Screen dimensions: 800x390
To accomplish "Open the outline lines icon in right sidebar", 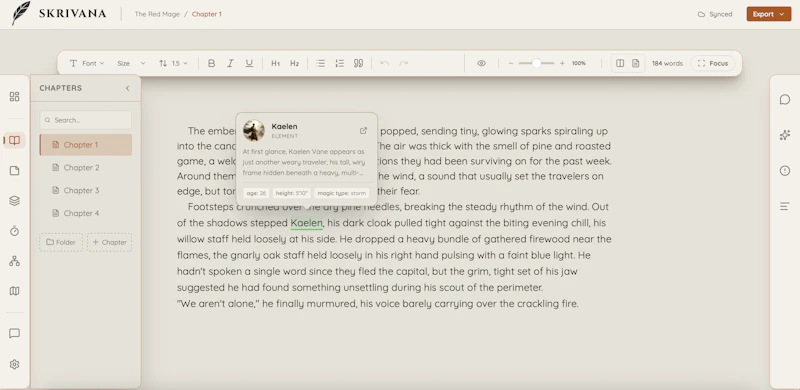I will pos(785,206).
